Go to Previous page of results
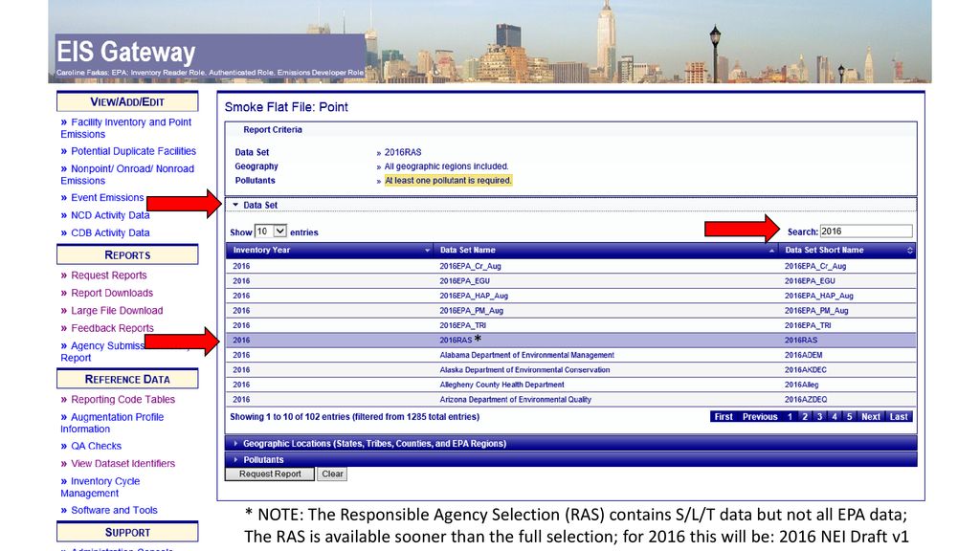Image resolution: width=980 pixels, height=551 pixels. tap(759, 417)
